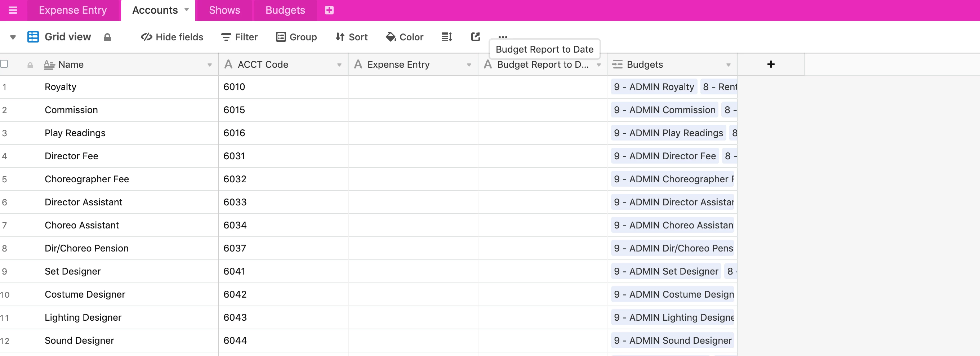Open linked record 9 - ADMIN Royalty
This screenshot has width=980, height=356.
coord(654,87)
